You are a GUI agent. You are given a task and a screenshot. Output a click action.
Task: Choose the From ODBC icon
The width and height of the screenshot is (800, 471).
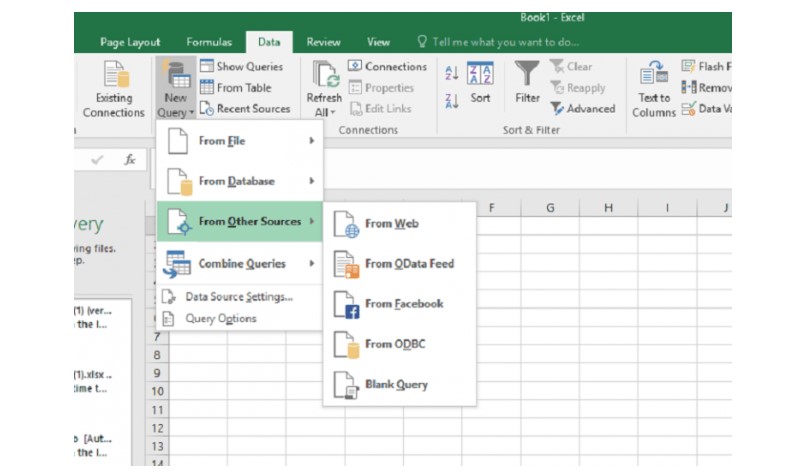click(x=346, y=344)
